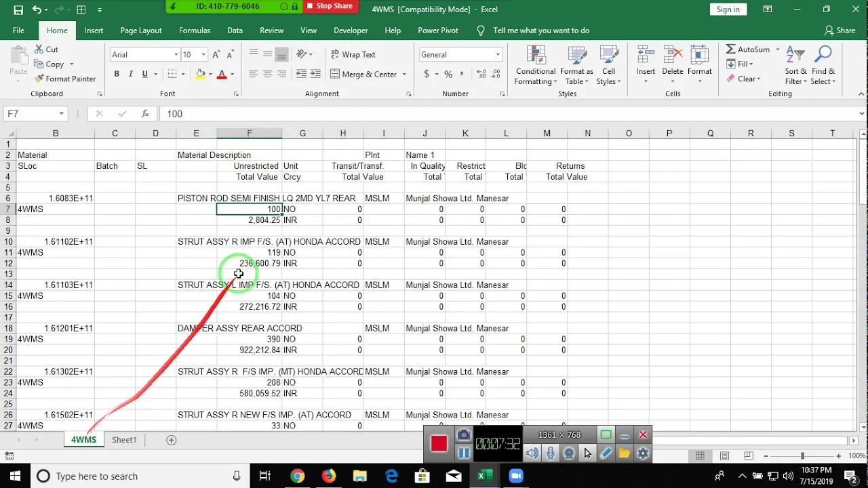Screen dimensions: 868x488
Task: Click the Save icon in quick access toolbar
Action: coord(18,9)
